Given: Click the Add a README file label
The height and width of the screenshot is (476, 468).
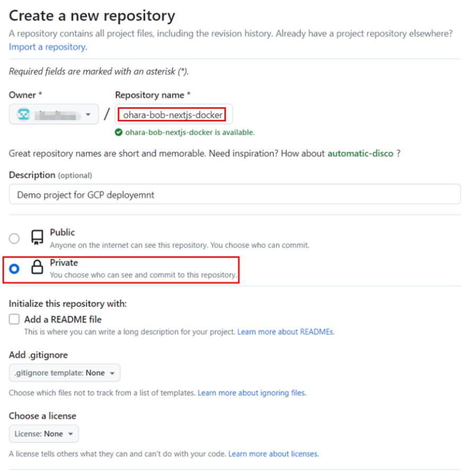Looking at the screenshot, I should [x=63, y=319].
